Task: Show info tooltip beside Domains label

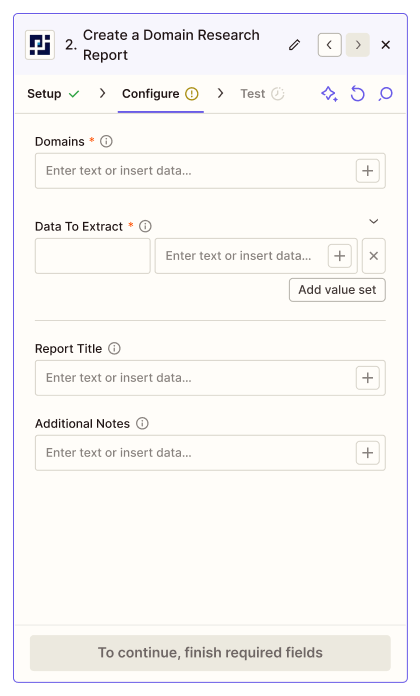Action: click(106, 142)
